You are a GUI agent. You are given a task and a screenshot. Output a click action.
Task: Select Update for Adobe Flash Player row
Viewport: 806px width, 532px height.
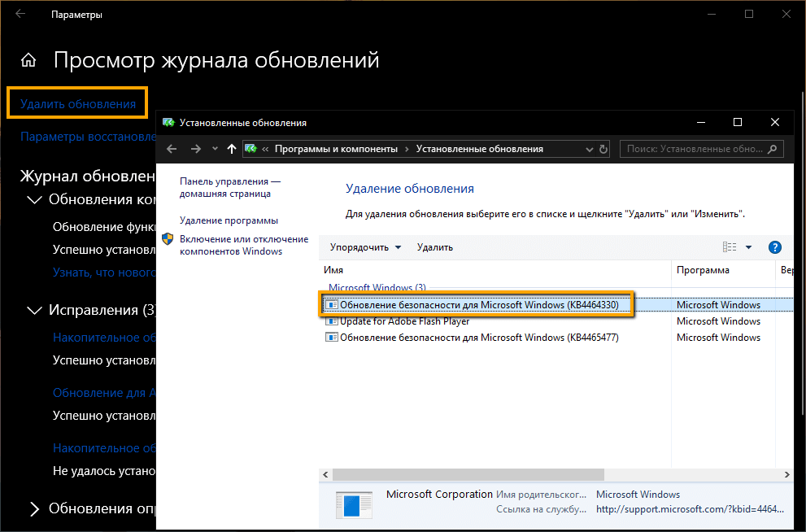coord(558,321)
